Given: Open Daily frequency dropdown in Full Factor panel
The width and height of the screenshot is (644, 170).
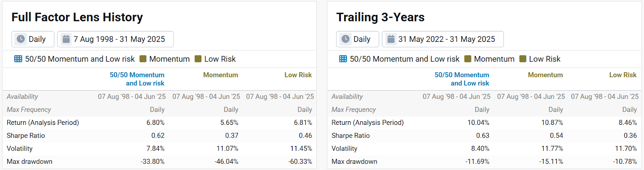Looking at the screenshot, I should tap(33, 39).
